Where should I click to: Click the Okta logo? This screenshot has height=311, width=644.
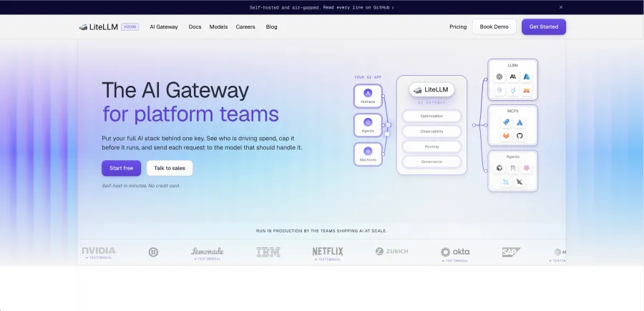pyautogui.click(x=455, y=252)
